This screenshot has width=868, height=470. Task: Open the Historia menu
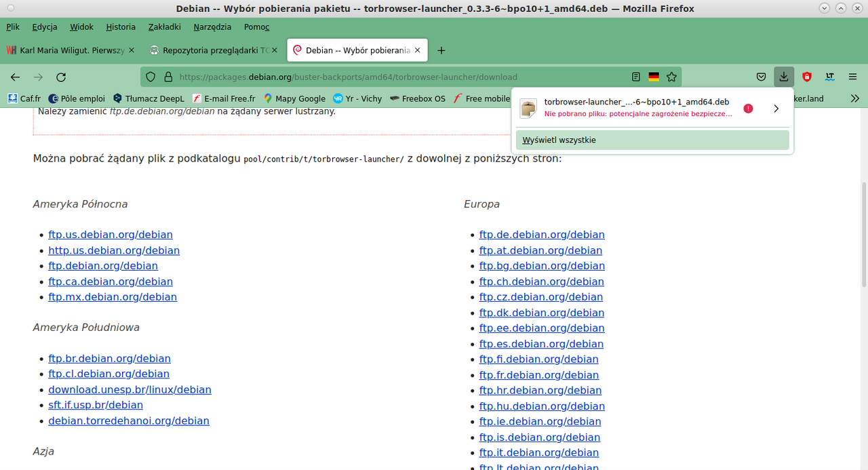[x=121, y=27]
